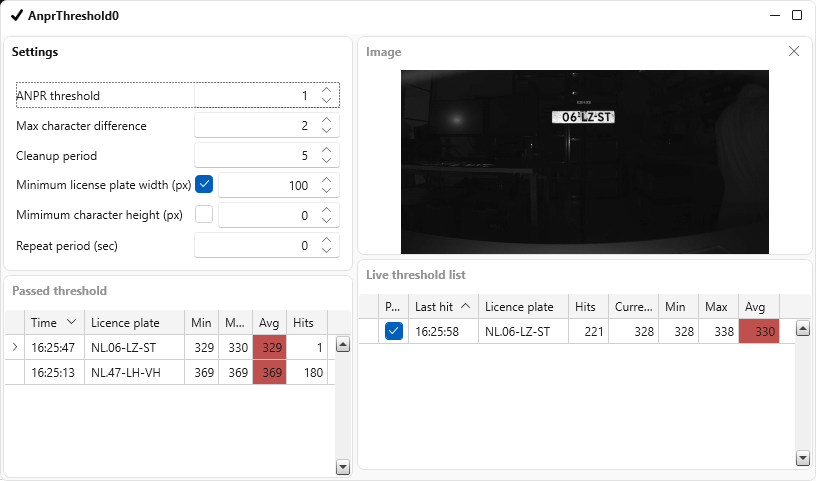
Task: Click the 16:25:13 time cell
Action: [54, 372]
